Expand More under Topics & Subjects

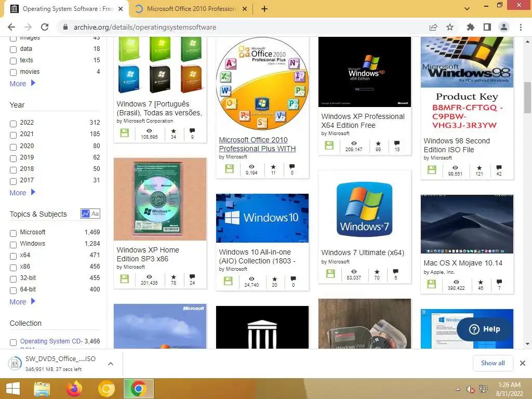pos(22,302)
